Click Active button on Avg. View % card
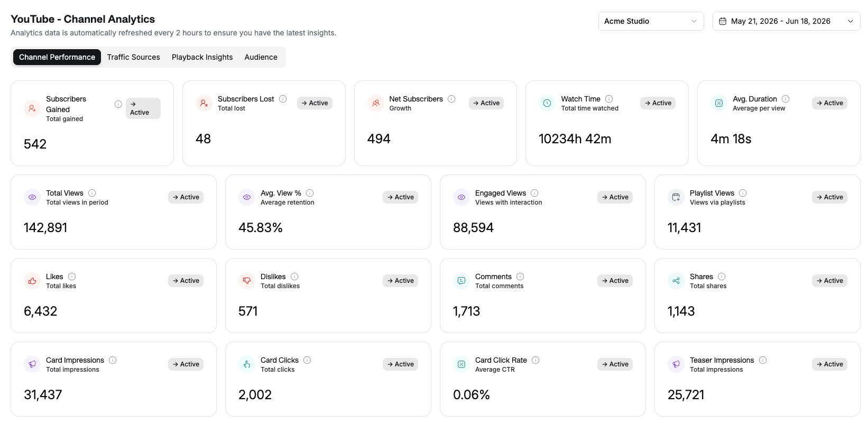This screenshot has width=868, height=423. click(x=400, y=197)
